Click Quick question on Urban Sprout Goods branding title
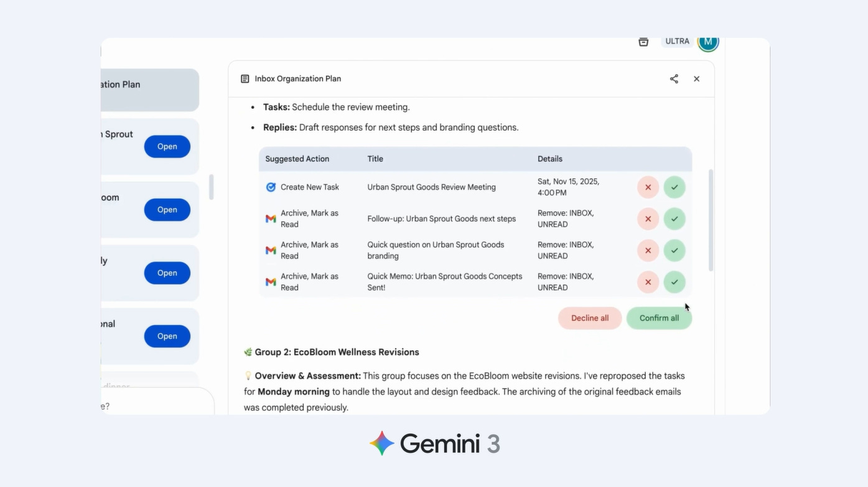Screen dimensions: 868x487 tap(436, 250)
